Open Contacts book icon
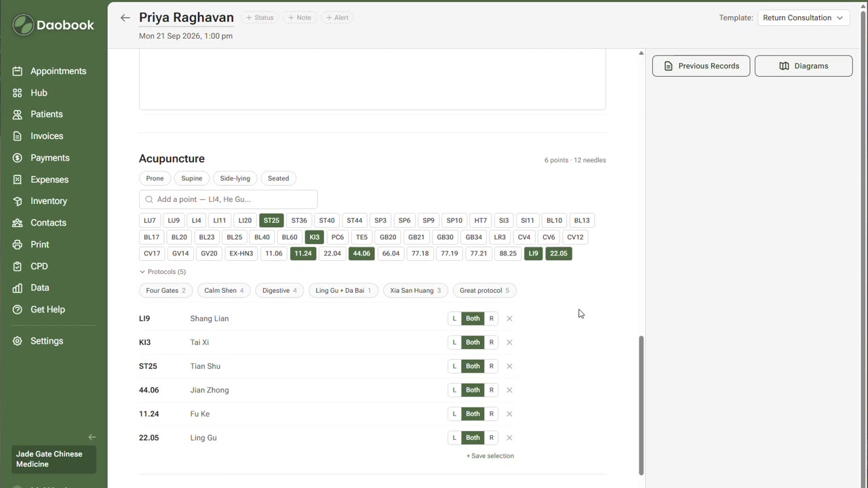 (18, 223)
